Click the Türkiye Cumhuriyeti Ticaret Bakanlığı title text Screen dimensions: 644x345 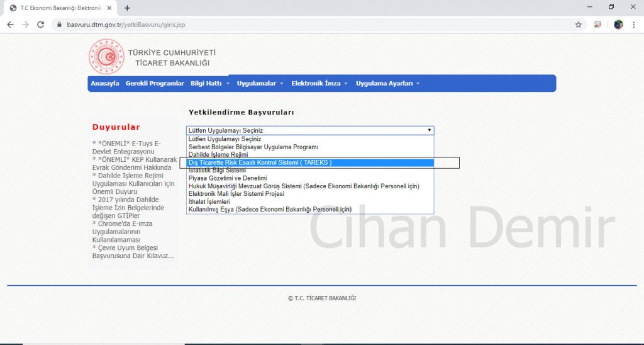click(x=172, y=58)
